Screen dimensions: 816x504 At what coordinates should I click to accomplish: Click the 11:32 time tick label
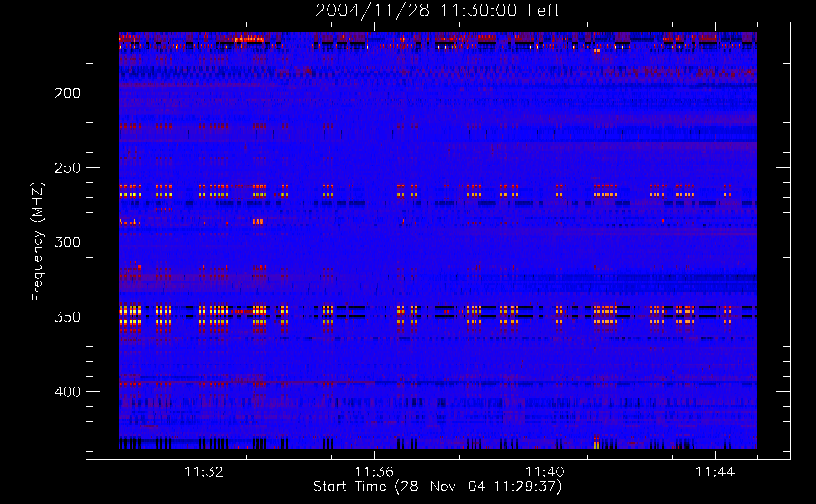tap(204, 472)
